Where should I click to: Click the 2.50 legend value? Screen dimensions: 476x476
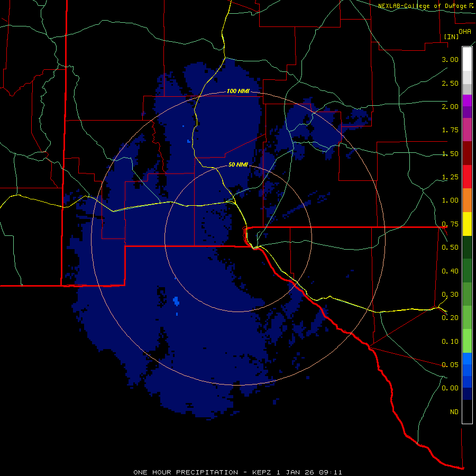(x=450, y=83)
